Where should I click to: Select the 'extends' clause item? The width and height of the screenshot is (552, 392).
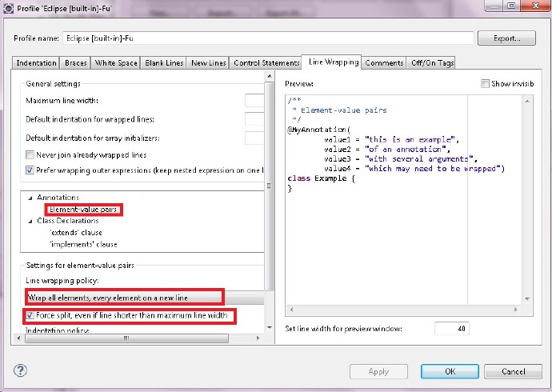pos(76,233)
